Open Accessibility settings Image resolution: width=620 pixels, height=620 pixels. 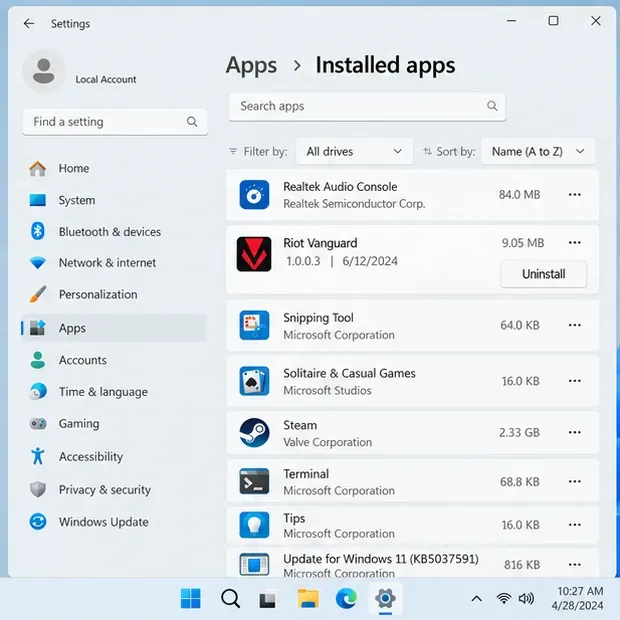(113, 457)
